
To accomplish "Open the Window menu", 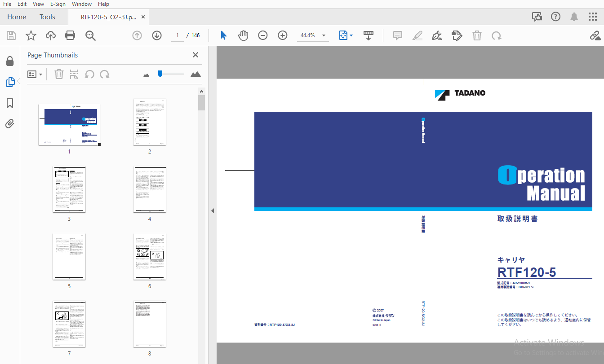I will 82,4.
